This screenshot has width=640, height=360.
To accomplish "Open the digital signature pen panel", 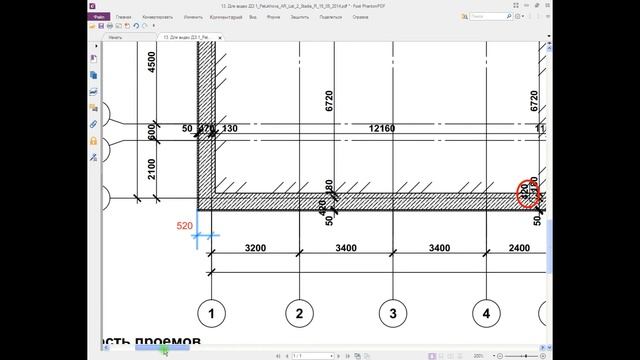I will tap(93, 157).
